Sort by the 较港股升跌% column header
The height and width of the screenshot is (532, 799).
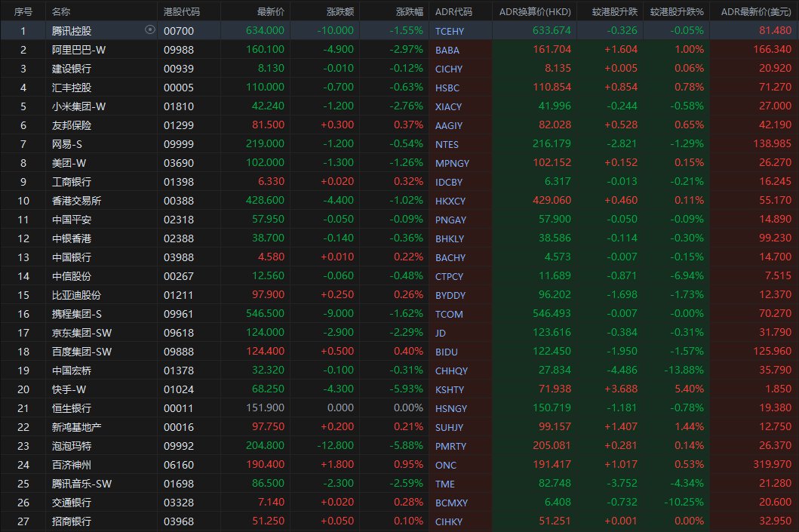pyautogui.click(x=677, y=11)
